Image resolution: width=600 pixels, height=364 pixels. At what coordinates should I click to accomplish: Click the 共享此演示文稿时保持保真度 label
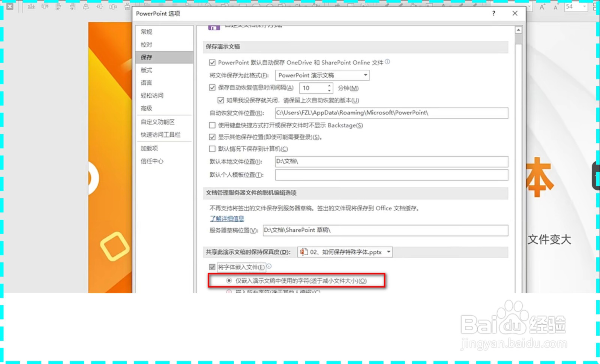[248, 252]
